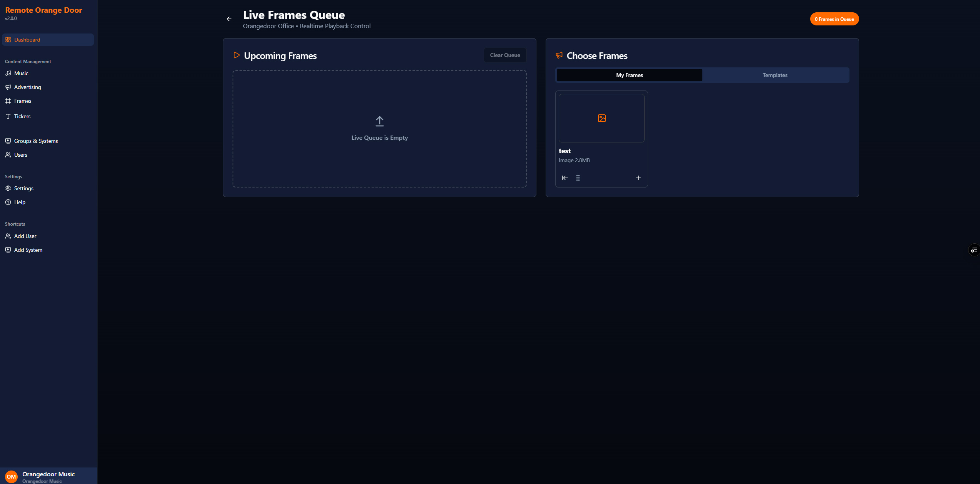Open Advertising section in sidebar
The height and width of the screenshot is (484, 980).
[x=27, y=87]
